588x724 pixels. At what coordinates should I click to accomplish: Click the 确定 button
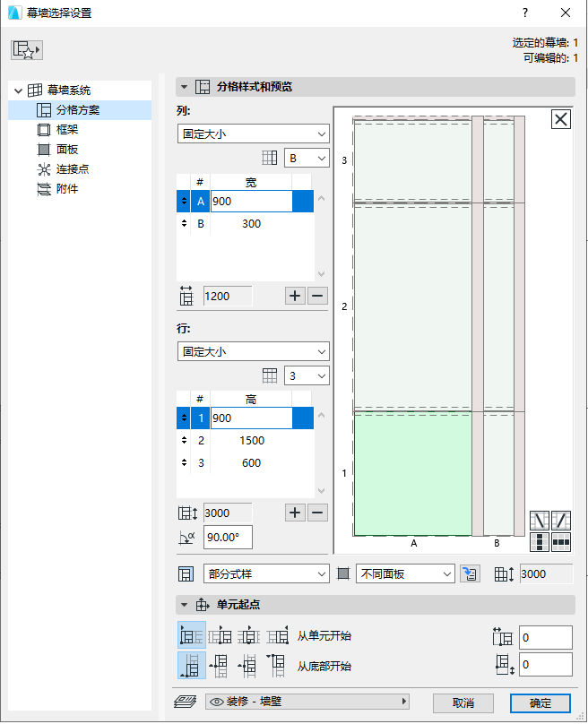(x=540, y=702)
